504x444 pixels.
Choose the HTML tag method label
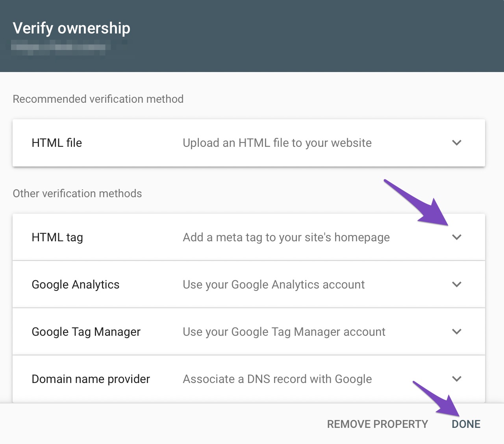coord(57,237)
